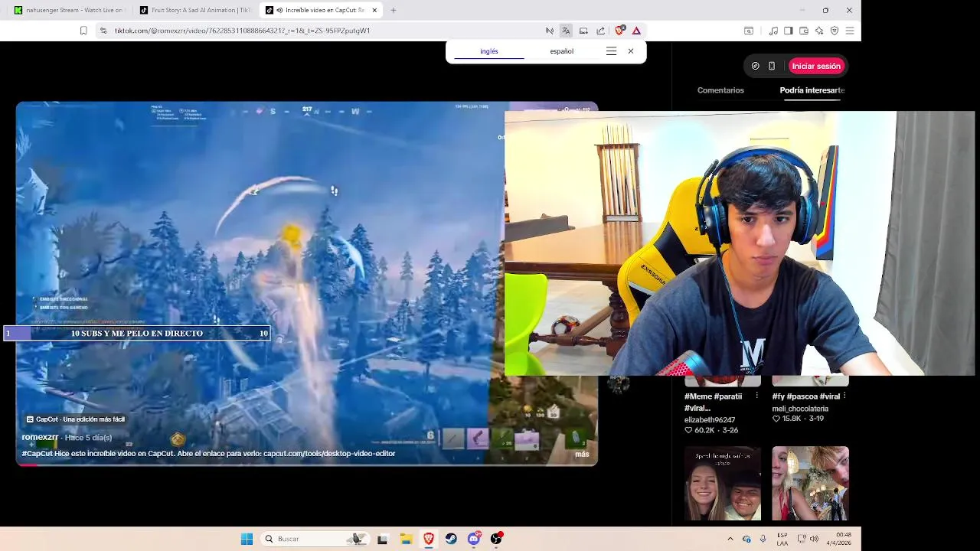Click the install app icon in address bar
Viewport: 980px width, 551px height.
[583, 31]
